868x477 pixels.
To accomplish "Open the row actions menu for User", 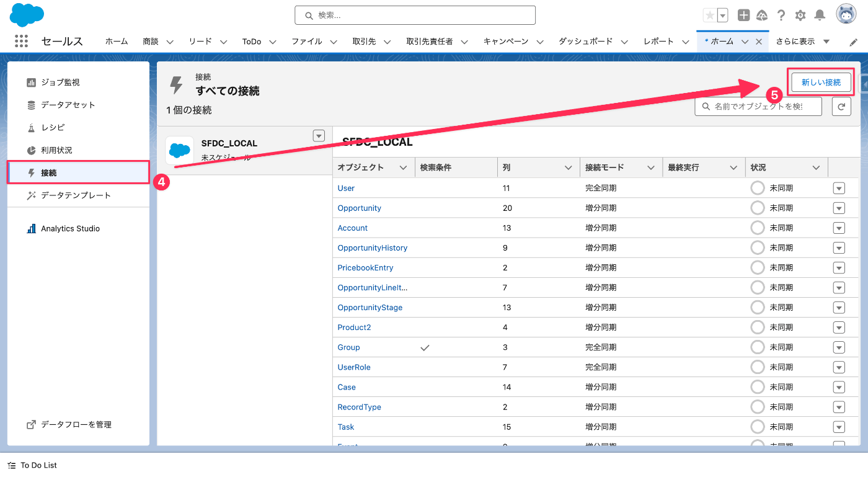I will [x=839, y=189].
